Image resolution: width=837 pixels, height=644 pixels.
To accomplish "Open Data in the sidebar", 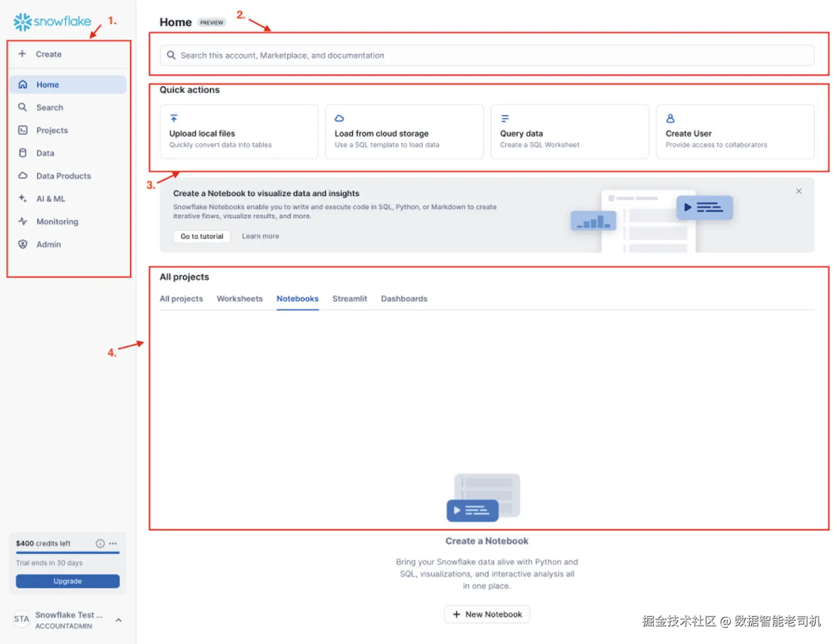I will click(68, 153).
